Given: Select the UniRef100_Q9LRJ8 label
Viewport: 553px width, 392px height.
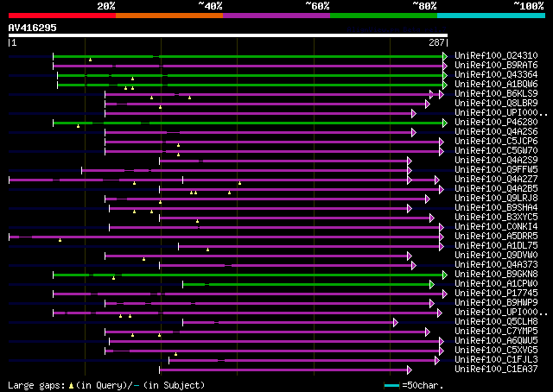Looking at the screenshot, I should [x=496, y=199].
